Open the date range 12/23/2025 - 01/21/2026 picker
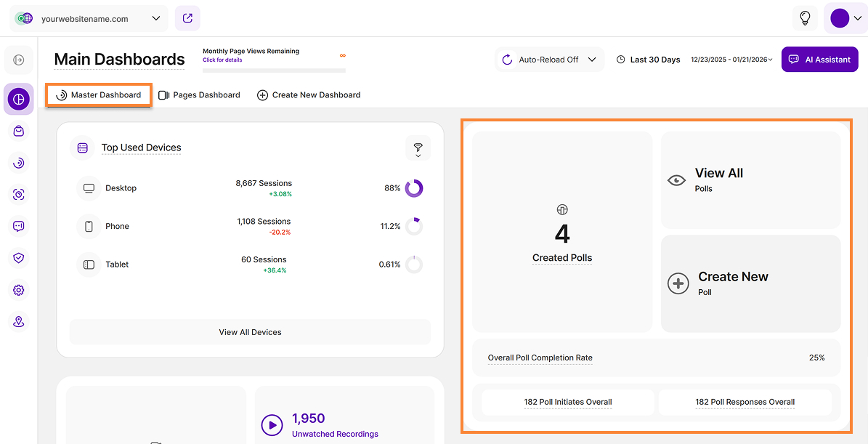Image resolution: width=868 pixels, height=444 pixels. click(731, 60)
